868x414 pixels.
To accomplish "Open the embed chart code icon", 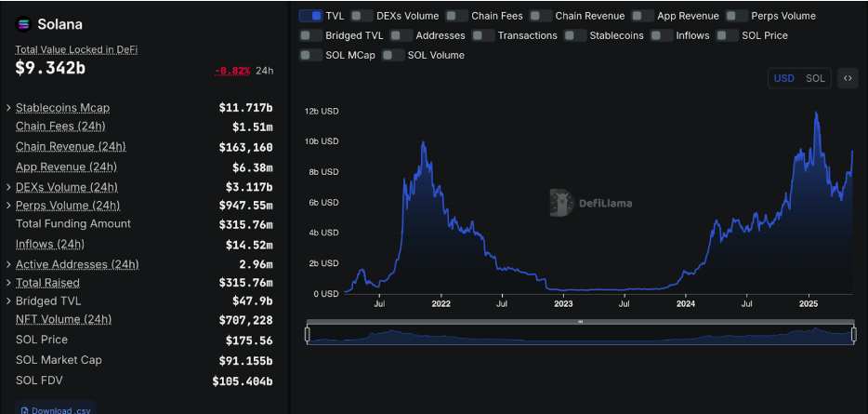I will [847, 78].
